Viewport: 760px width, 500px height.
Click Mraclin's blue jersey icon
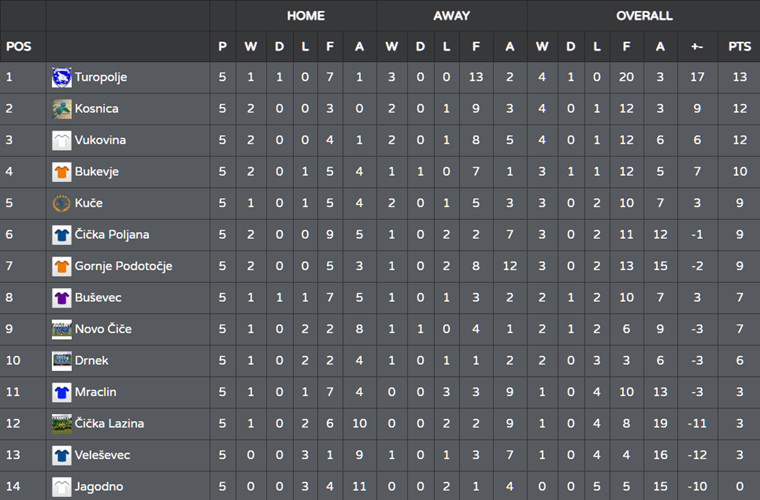coord(62,392)
